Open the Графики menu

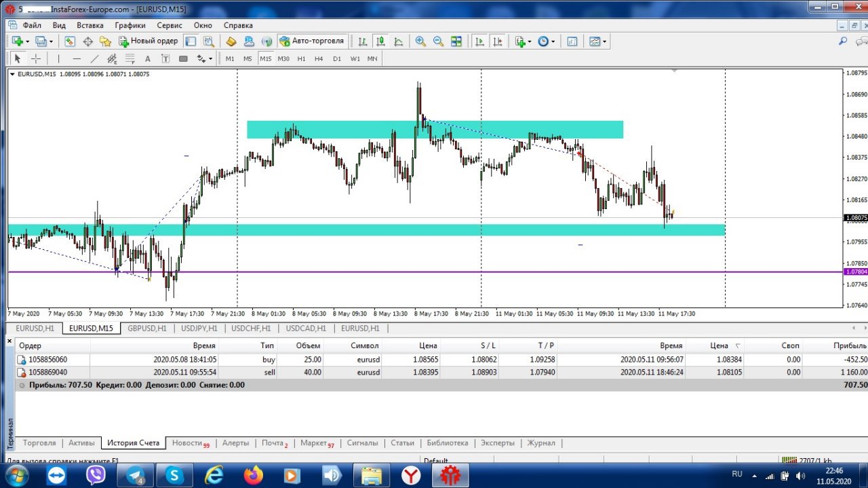130,25
